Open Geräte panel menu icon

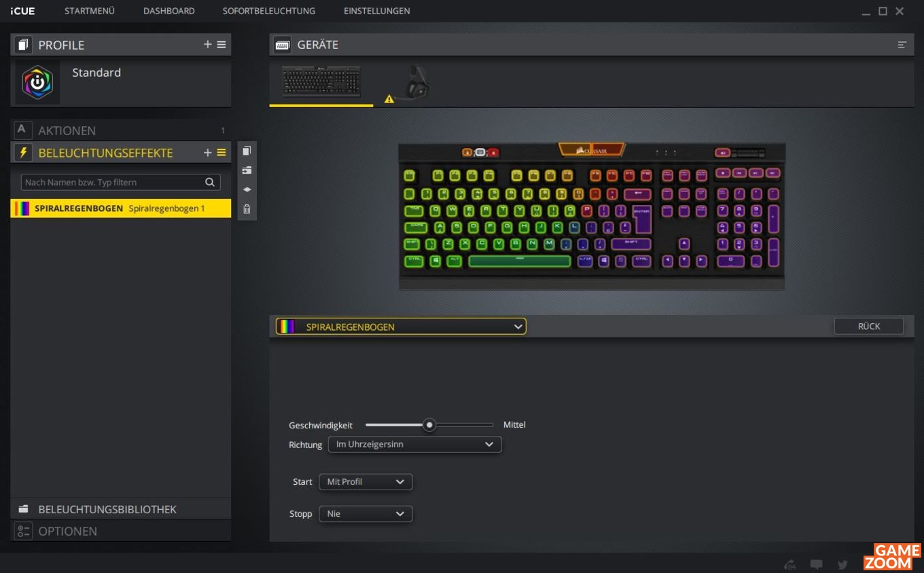tap(902, 45)
